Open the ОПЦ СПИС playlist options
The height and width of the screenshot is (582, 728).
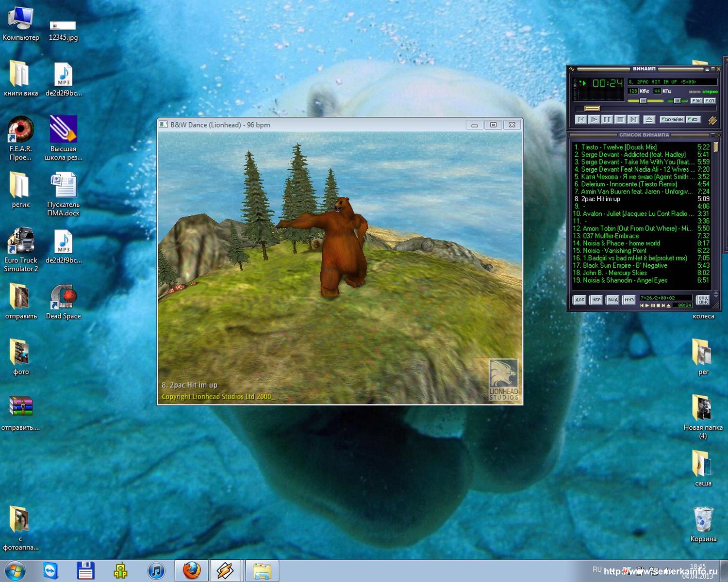703,300
